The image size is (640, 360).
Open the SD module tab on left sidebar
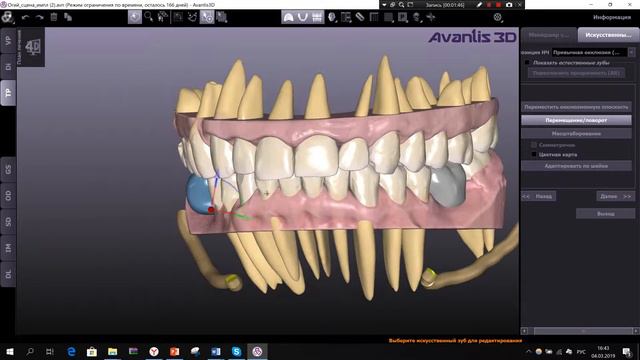[x=8, y=222]
